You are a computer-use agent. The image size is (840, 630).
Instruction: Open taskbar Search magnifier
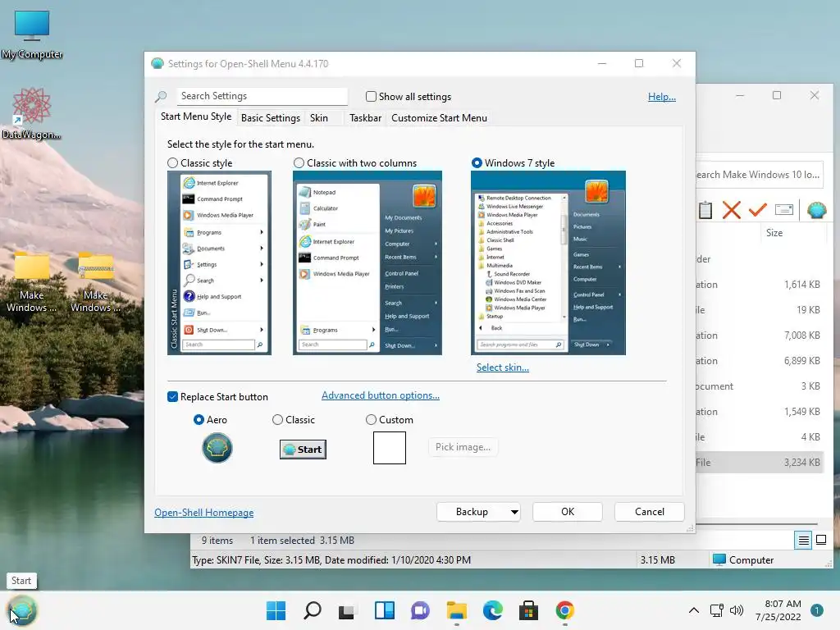click(313, 610)
